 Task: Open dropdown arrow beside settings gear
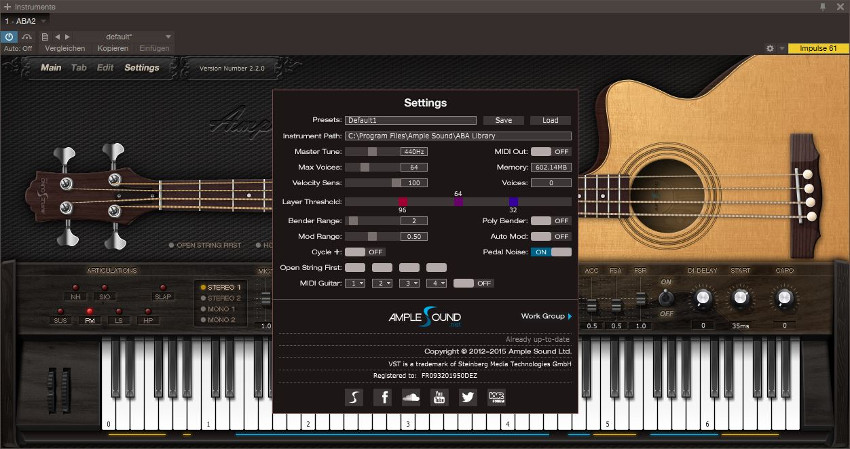coord(782,48)
